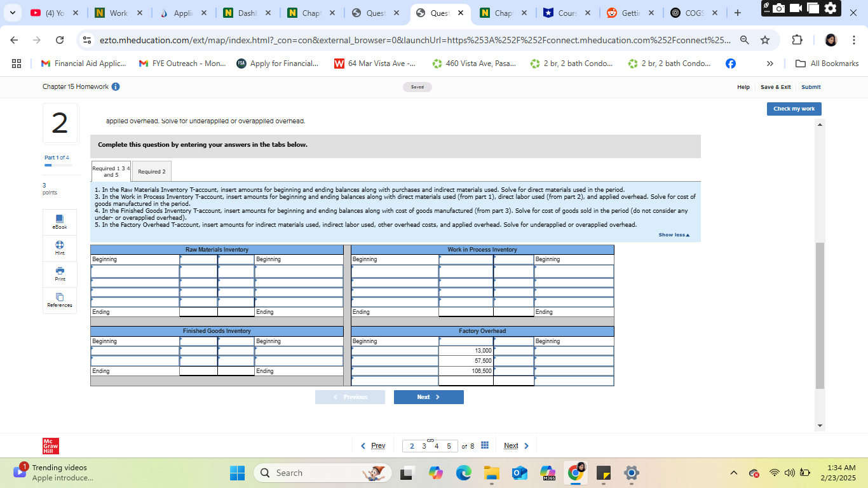Click Save & Exit
The width and height of the screenshot is (868, 488).
pyautogui.click(x=776, y=87)
